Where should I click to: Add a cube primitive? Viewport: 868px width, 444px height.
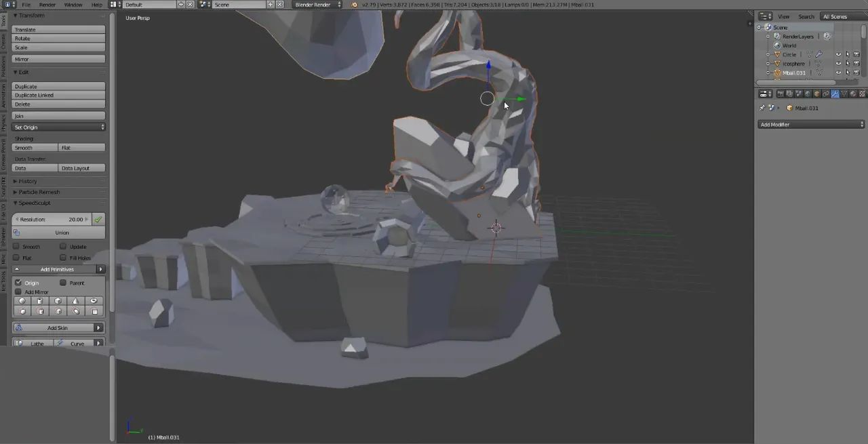tap(58, 301)
